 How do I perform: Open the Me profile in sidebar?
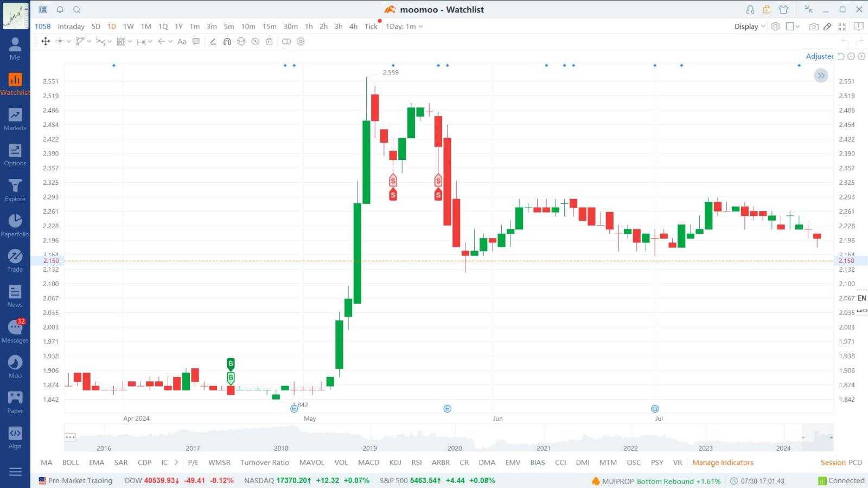tap(15, 49)
